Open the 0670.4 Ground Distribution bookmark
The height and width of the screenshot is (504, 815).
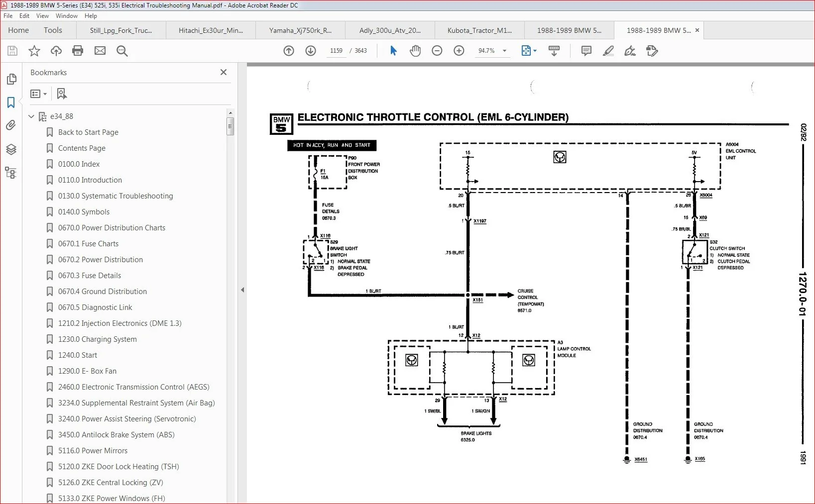[x=103, y=292]
